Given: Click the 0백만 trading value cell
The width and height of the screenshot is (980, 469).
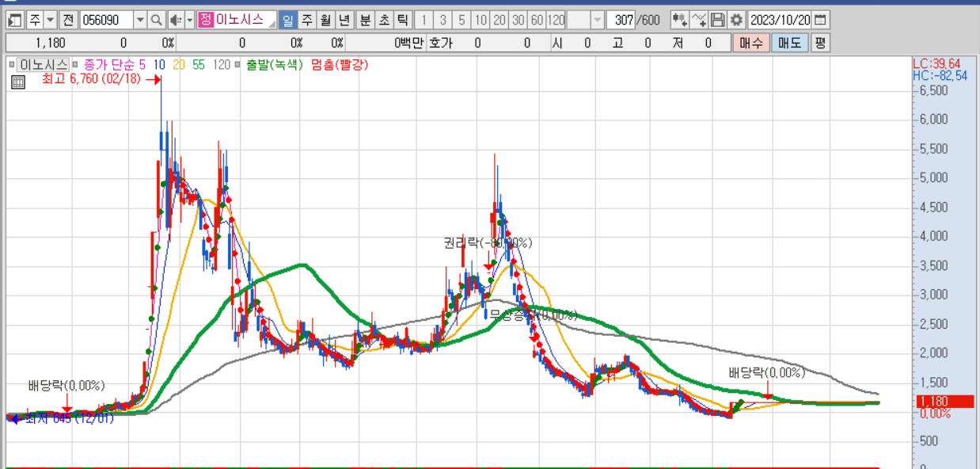Looking at the screenshot, I should point(409,43).
